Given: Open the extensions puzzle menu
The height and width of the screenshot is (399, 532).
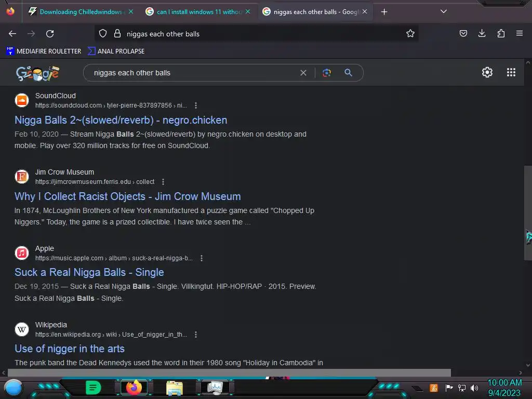Looking at the screenshot, I should 501,33.
